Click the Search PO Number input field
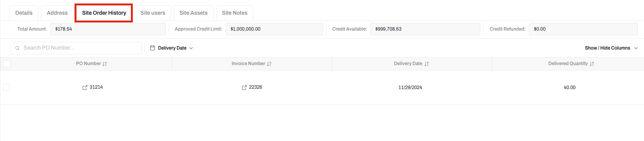 tap(76, 48)
